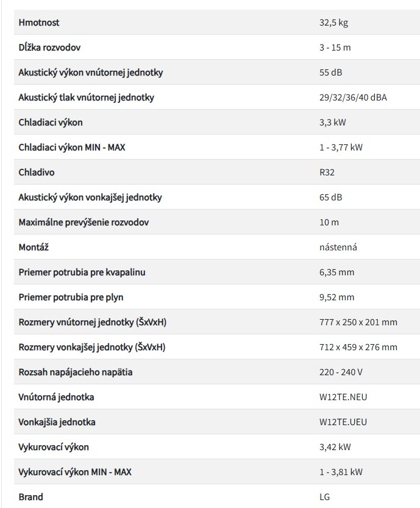The height and width of the screenshot is (508, 420).
Task: Select the 29/32/36/40 dBA pressure value
Action: 353,97
